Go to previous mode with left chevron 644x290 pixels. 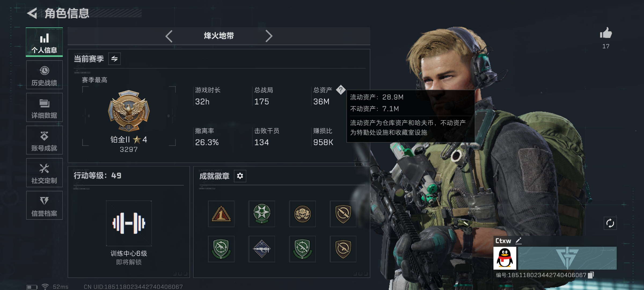click(x=169, y=36)
